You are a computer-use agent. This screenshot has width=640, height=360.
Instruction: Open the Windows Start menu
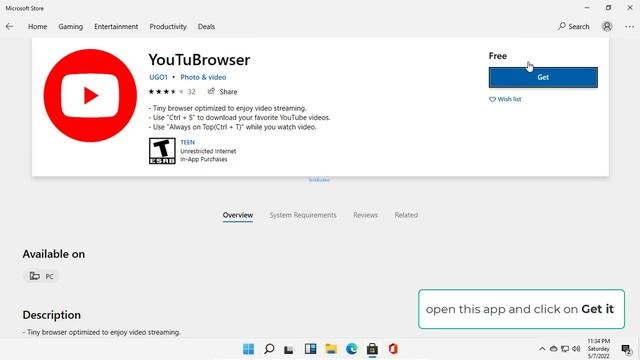click(248, 349)
